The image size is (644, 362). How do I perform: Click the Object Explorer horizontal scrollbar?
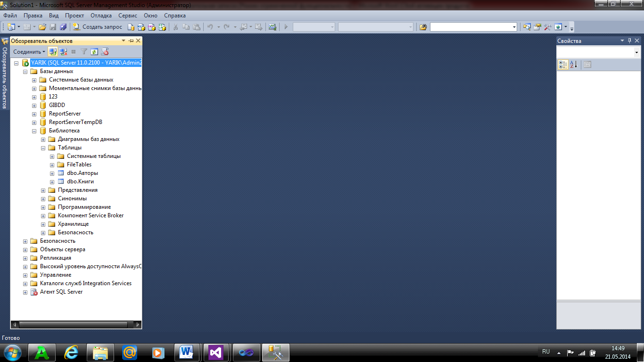coord(76,325)
